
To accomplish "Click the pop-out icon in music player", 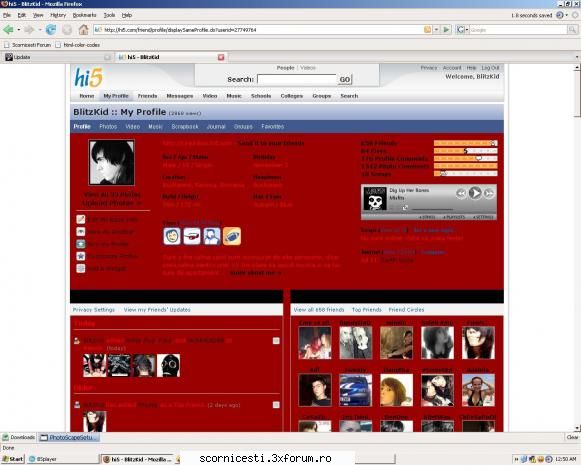I will click(405, 208).
